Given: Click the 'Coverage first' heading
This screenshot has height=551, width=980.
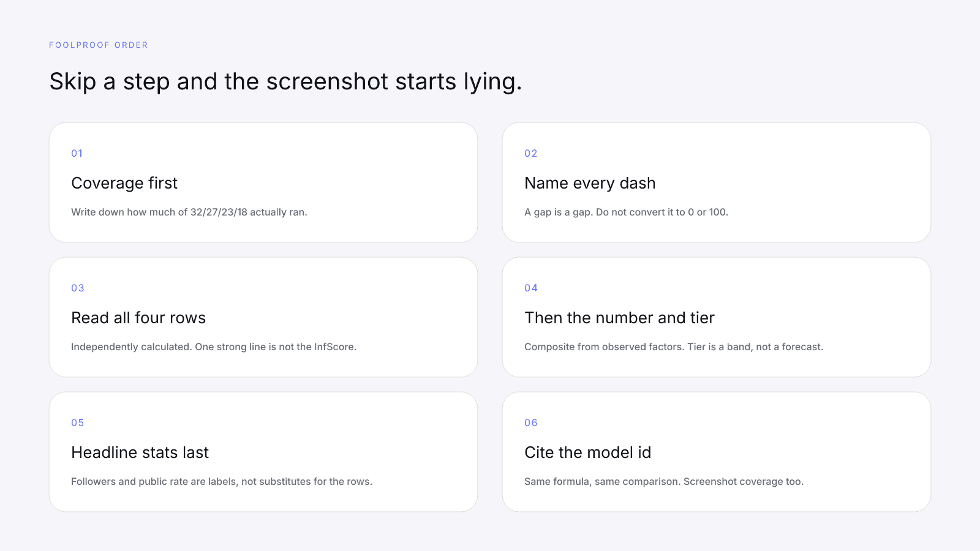Looking at the screenshot, I should click(124, 183).
